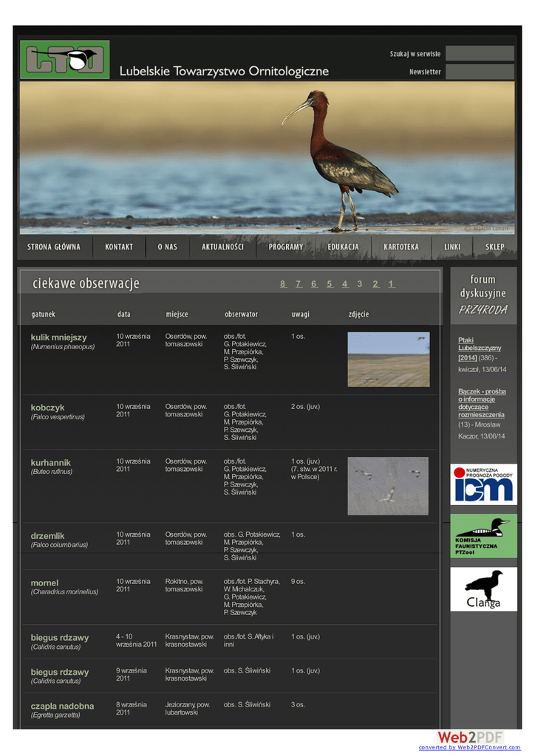Click the glossy ibis banner photo
Viewport: 535px width, 756px height.
pos(266,157)
